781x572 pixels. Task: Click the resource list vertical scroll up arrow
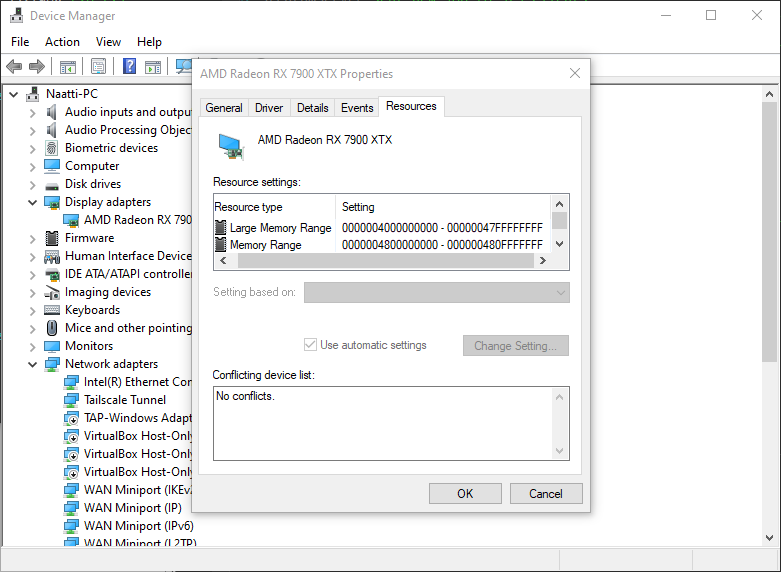pyautogui.click(x=559, y=204)
